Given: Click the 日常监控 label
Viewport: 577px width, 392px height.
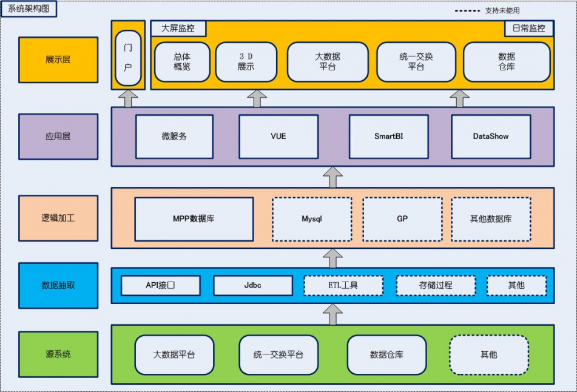Looking at the screenshot, I should click(x=529, y=29).
